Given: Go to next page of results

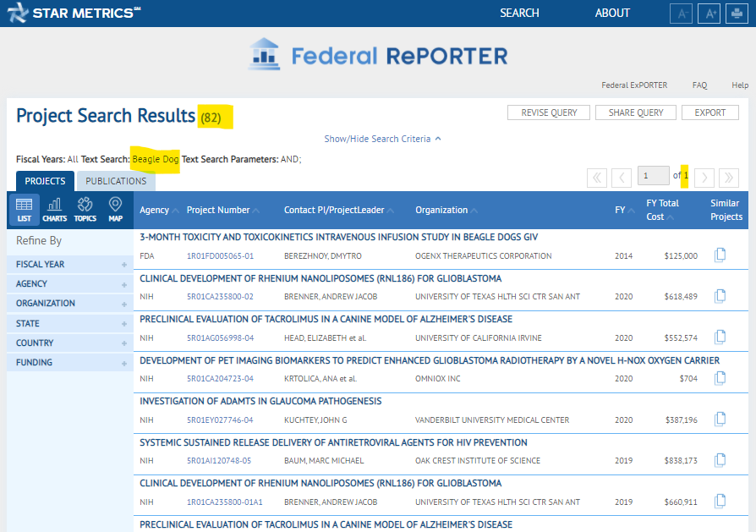Looking at the screenshot, I should point(704,178).
